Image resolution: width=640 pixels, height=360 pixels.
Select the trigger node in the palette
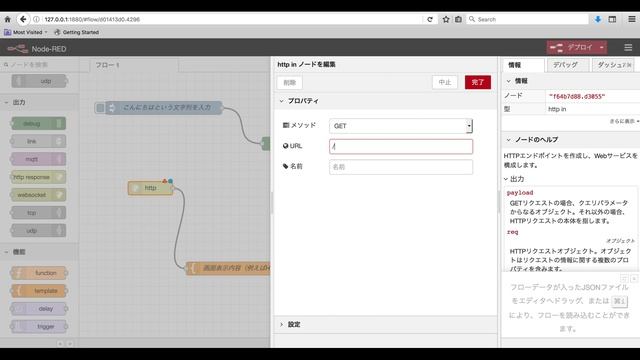tap(39, 327)
